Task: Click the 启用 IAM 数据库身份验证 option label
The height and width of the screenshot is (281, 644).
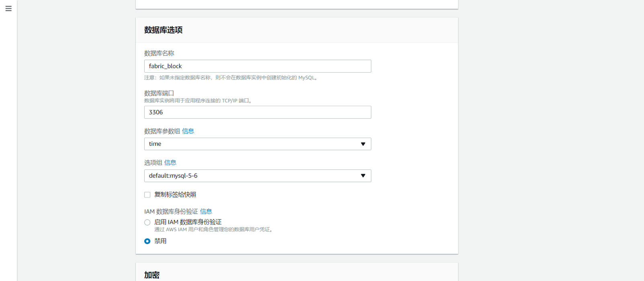Action: click(x=188, y=222)
